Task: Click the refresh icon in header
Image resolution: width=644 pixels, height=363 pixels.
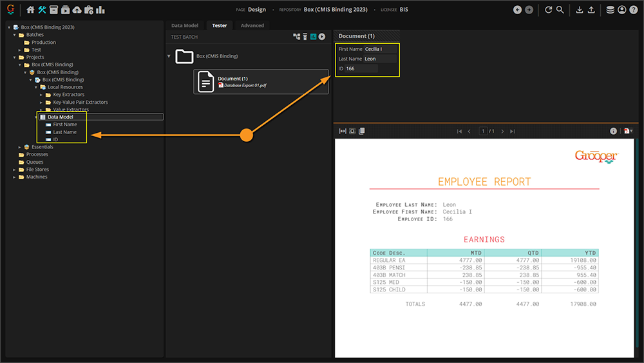Action: coord(549,10)
